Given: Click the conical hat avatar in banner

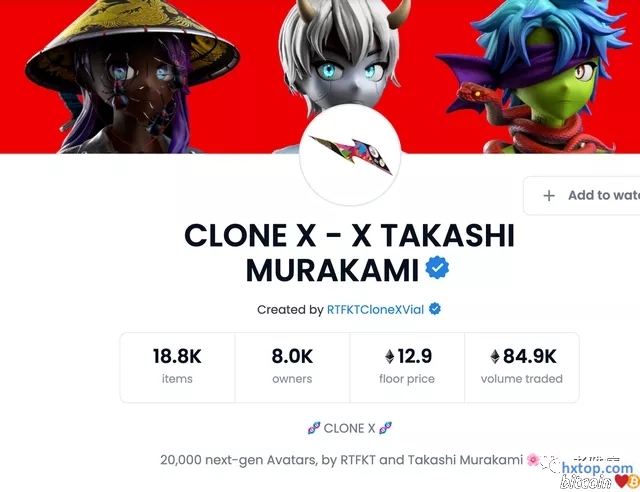Looking at the screenshot, I should click(x=131, y=77).
